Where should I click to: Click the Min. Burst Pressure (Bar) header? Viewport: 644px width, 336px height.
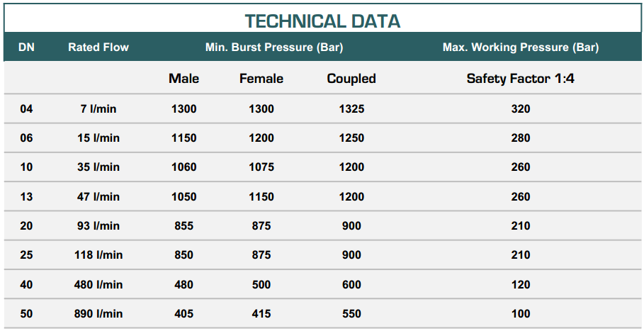tap(274, 47)
